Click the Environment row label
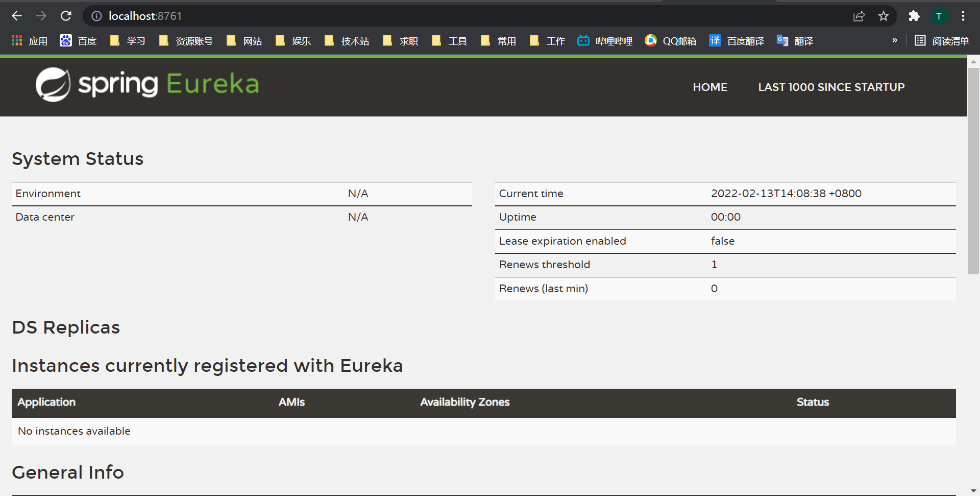Screen dimensions: 980x496 48,194
